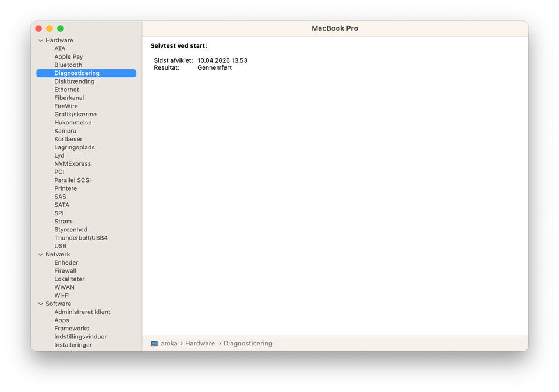Click the Resultat label
The width and height of the screenshot is (559, 392).
click(x=167, y=67)
